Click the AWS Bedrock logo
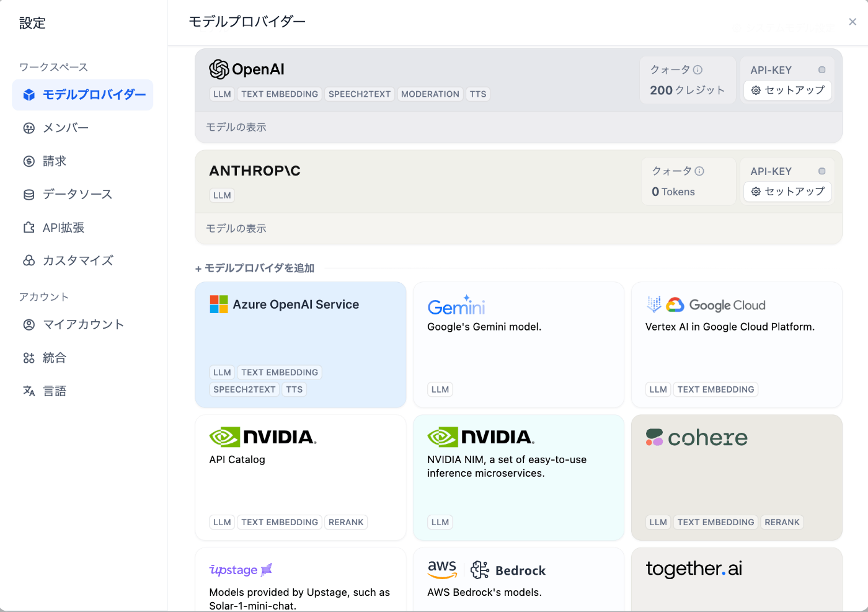Screen dimensions: 868x612 [487, 569]
